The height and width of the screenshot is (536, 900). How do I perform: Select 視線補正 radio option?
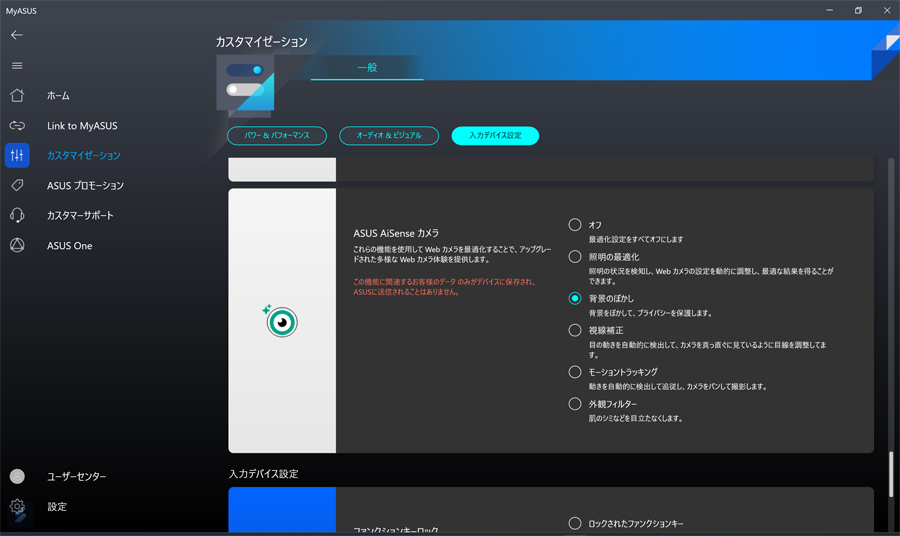(x=575, y=330)
